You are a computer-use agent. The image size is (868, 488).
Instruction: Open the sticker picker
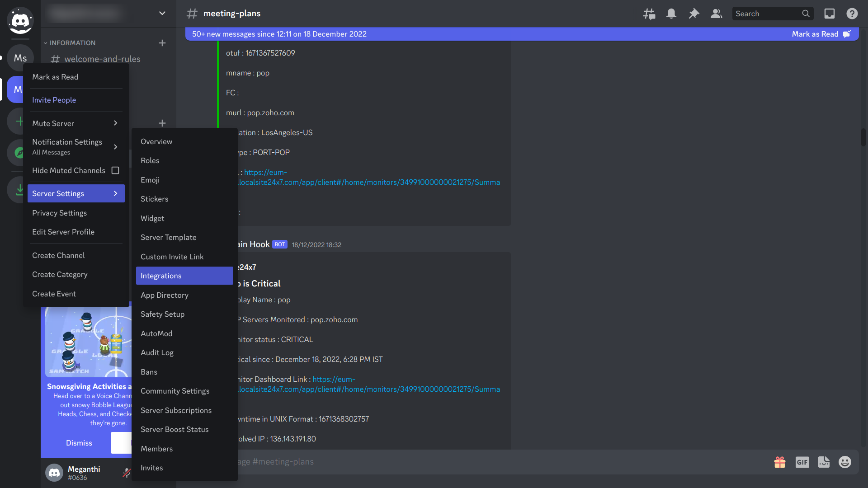click(824, 462)
